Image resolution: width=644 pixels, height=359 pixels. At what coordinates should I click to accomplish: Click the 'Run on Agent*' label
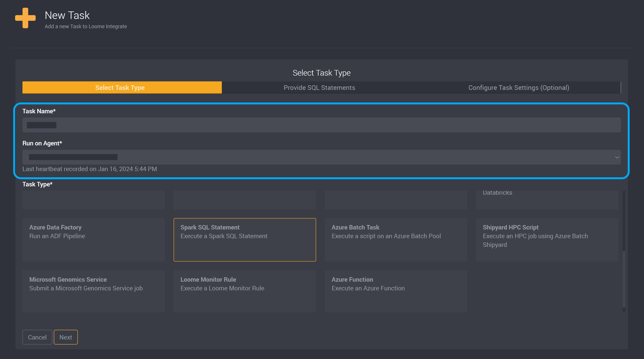click(42, 143)
